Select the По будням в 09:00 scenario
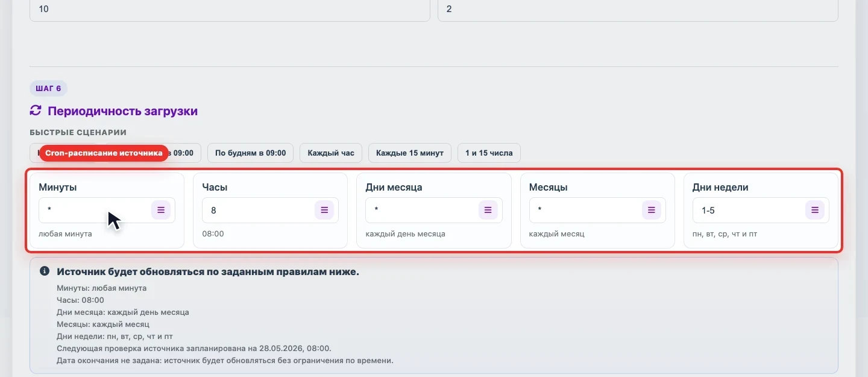This screenshot has height=377, width=868. click(250, 153)
